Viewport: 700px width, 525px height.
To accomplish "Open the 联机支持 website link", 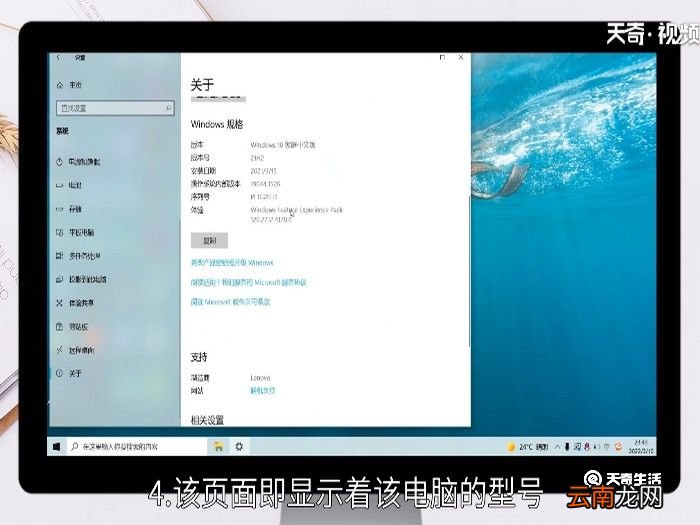I will [x=262, y=391].
